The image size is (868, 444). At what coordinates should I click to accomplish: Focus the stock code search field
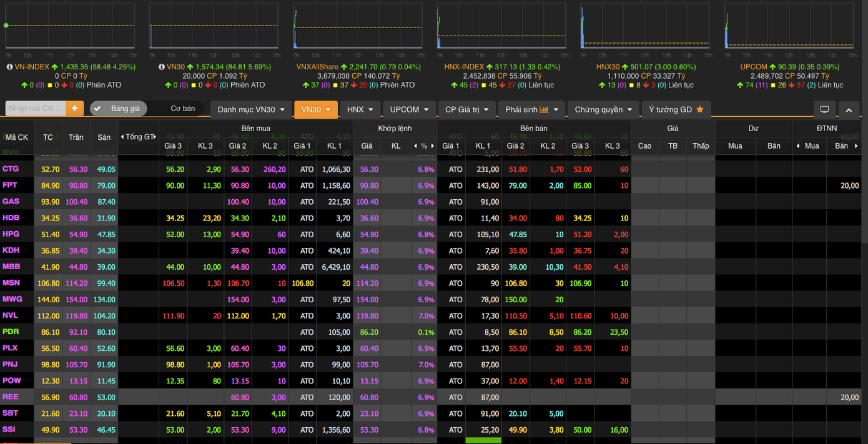point(35,109)
